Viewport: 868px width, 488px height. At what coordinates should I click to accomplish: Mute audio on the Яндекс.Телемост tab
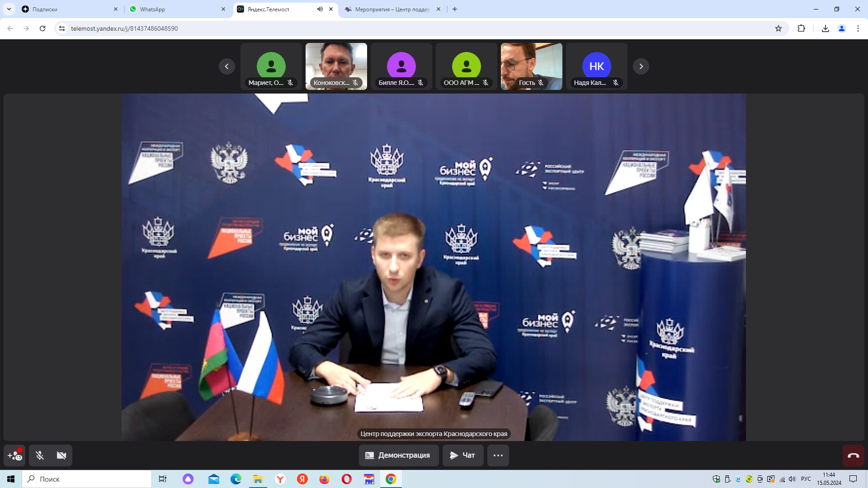320,9
